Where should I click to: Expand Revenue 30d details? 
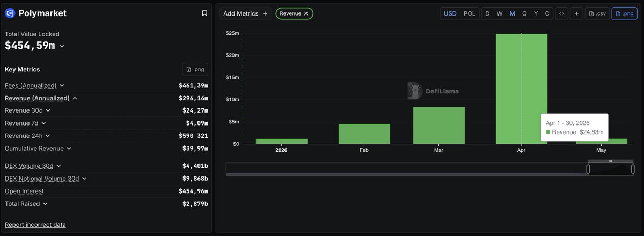click(x=48, y=110)
